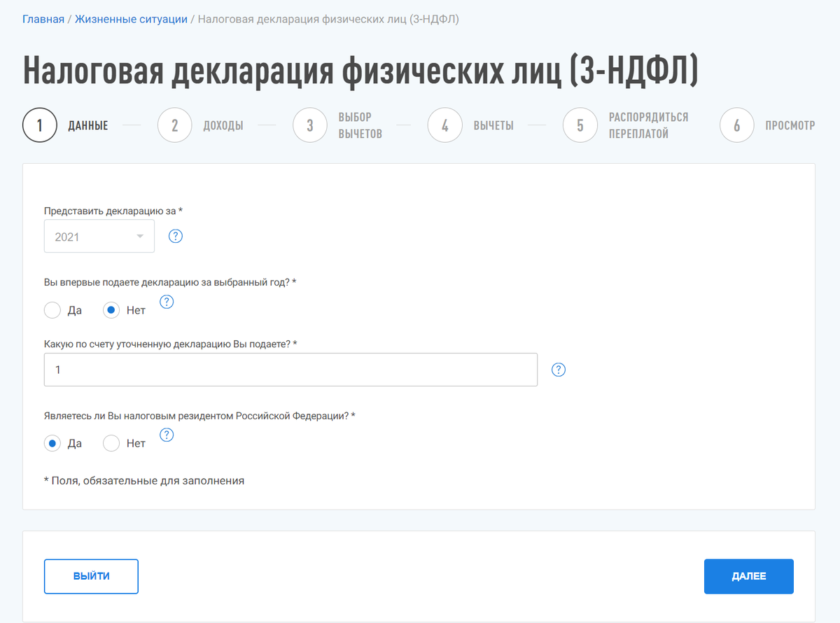Click step 3 ВЫБОР ВЫЧЕТОВ circle icon
The image size is (840, 623).
click(x=310, y=125)
